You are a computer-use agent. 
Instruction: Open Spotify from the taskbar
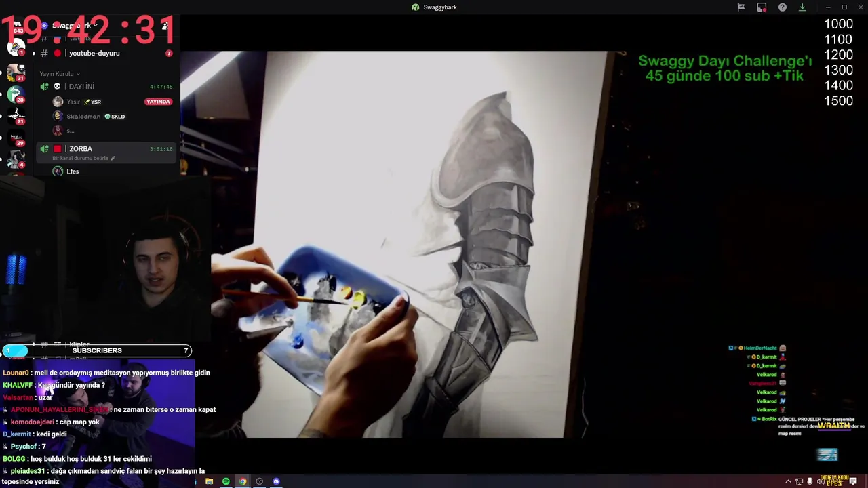tap(226, 481)
